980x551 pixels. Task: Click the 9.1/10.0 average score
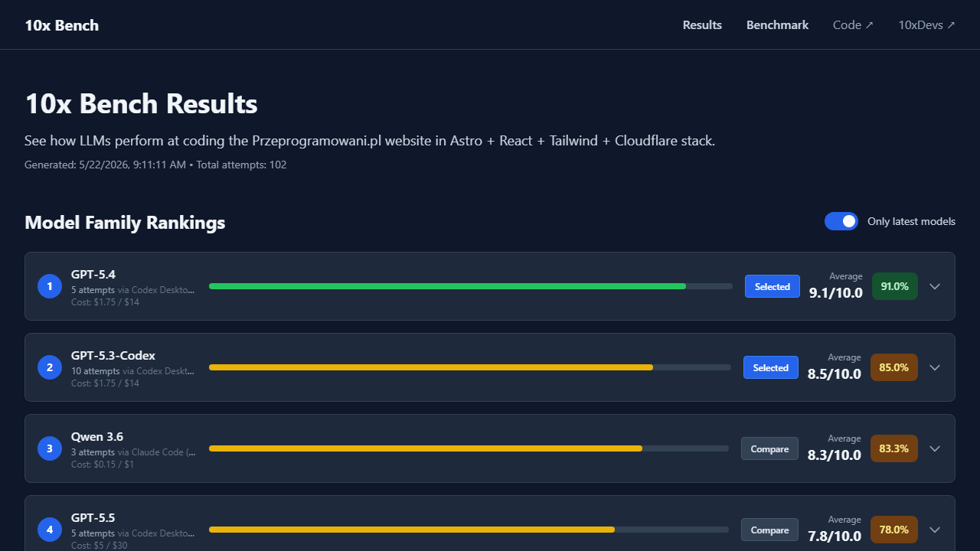click(x=836, y=292)
